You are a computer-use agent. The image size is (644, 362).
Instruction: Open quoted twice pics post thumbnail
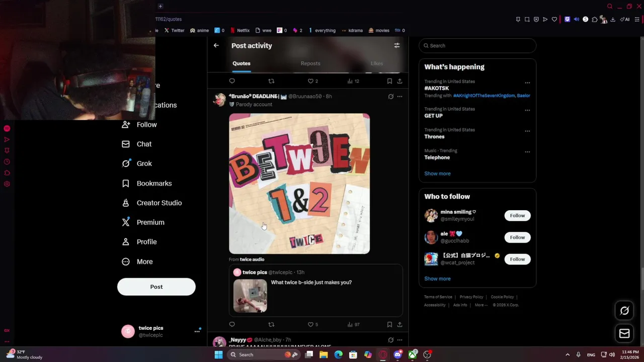coord(250,296)
